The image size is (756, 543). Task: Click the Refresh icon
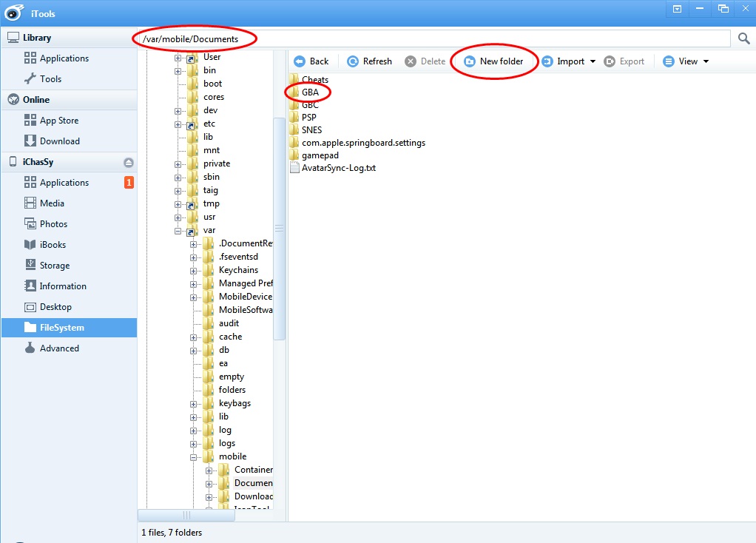[x=353, y=61]
